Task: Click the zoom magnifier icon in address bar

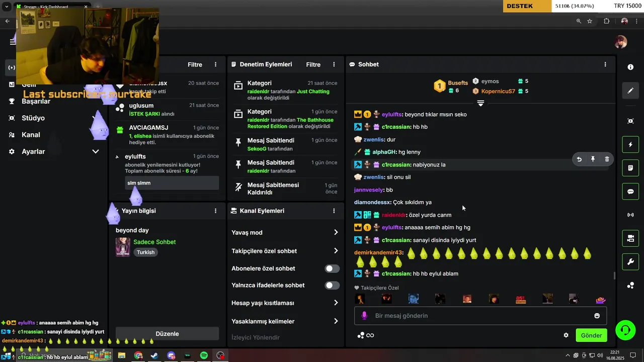Action: coord(579,21)
